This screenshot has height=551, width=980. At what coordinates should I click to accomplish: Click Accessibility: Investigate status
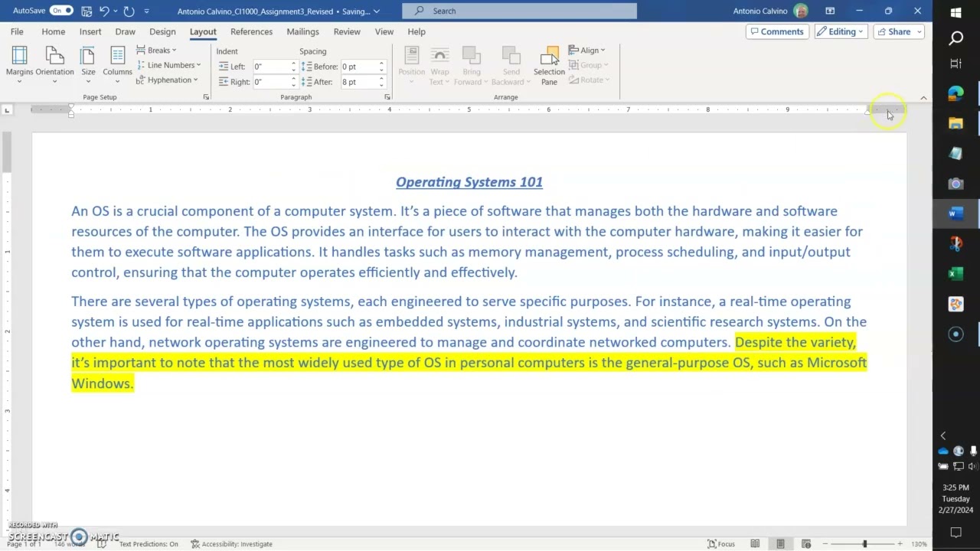231,544
